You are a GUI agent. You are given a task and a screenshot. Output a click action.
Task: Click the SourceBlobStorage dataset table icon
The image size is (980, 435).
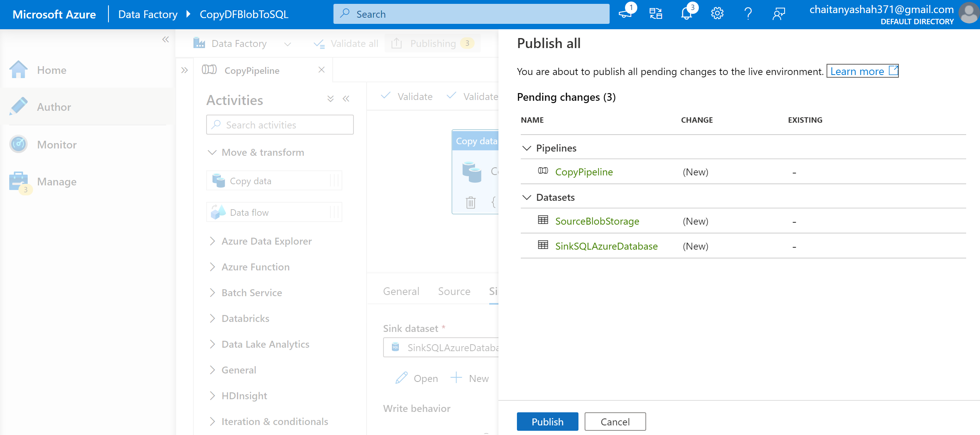tap(543, 220)
